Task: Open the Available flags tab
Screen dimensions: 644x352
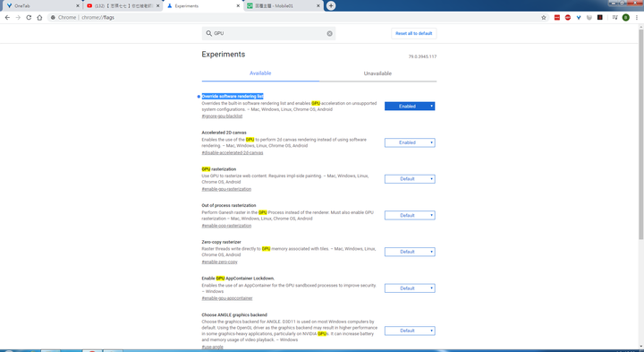Action: click(x=260, y=73)
